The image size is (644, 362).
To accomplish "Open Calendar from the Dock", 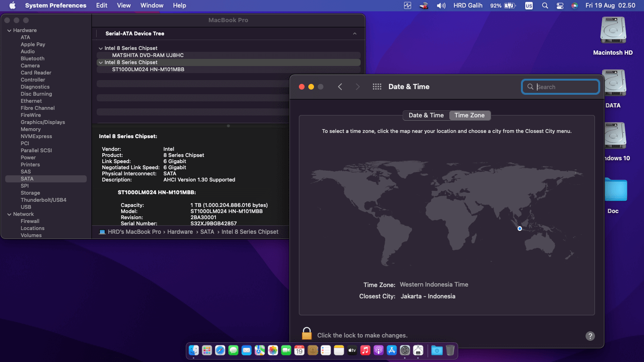I will click(x=299, y=350).
